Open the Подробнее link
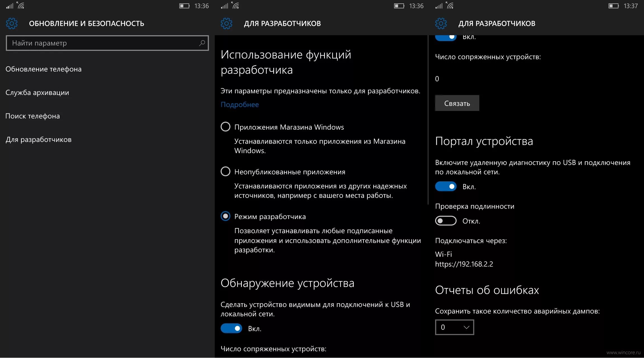Image resolution: width=644 pixels, height=358 pixels. pyautogui.click(x=240, y=105)
